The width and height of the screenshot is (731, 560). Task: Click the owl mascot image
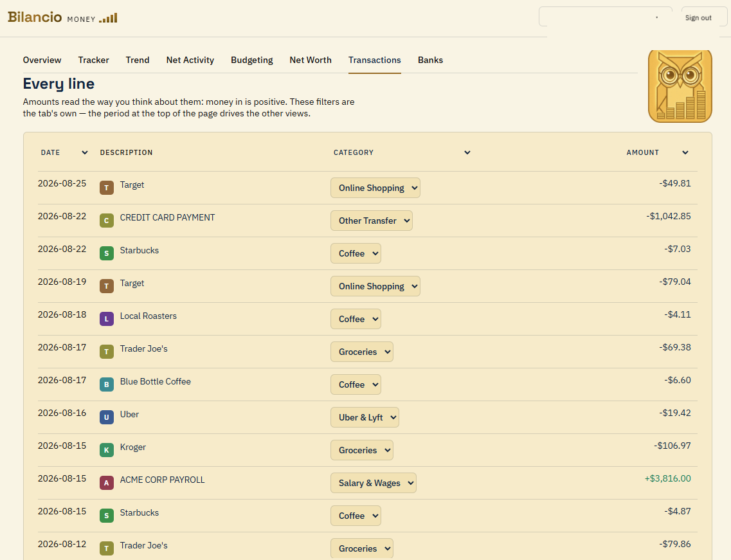680,86
